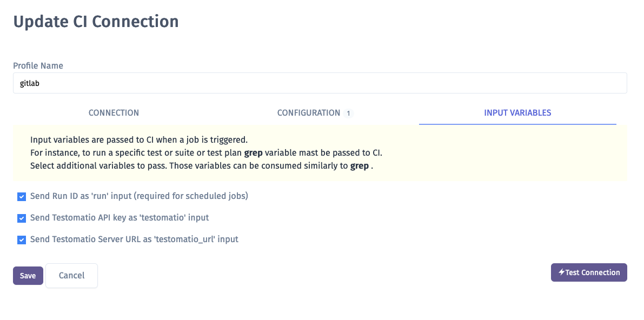Cancel the CI connection update
The width and height of the screenshot is (644, 320).
71,276
